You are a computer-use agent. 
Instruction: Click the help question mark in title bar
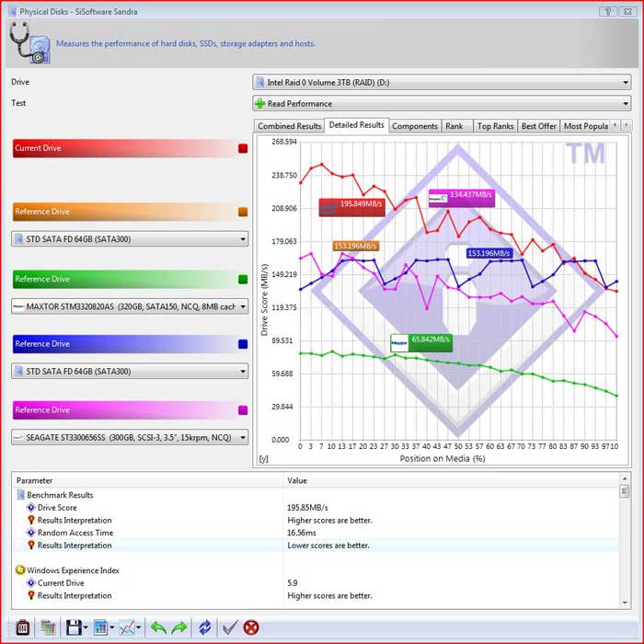tap(608, 11)
